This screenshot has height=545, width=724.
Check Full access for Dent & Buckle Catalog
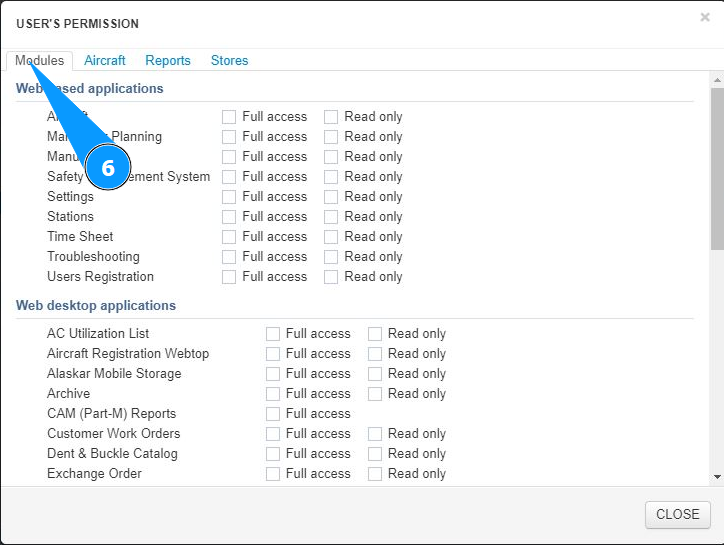(273, 454)
